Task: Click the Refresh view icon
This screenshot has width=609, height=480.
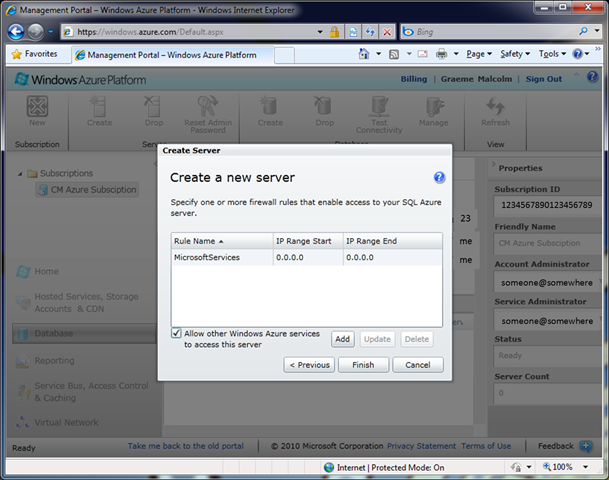Action: [x=495, y=106]
